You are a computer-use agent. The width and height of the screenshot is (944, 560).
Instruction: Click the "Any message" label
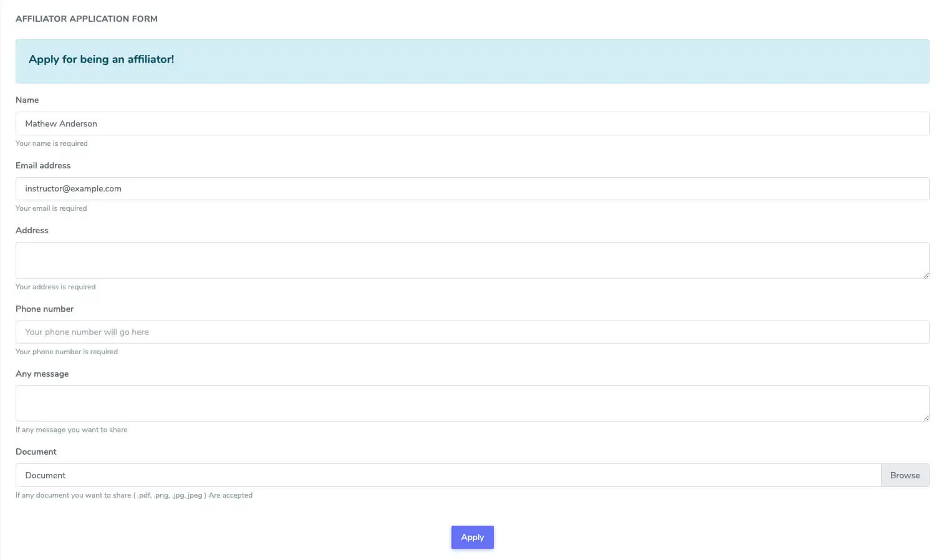pyautogui.click(x=42, y=374)
